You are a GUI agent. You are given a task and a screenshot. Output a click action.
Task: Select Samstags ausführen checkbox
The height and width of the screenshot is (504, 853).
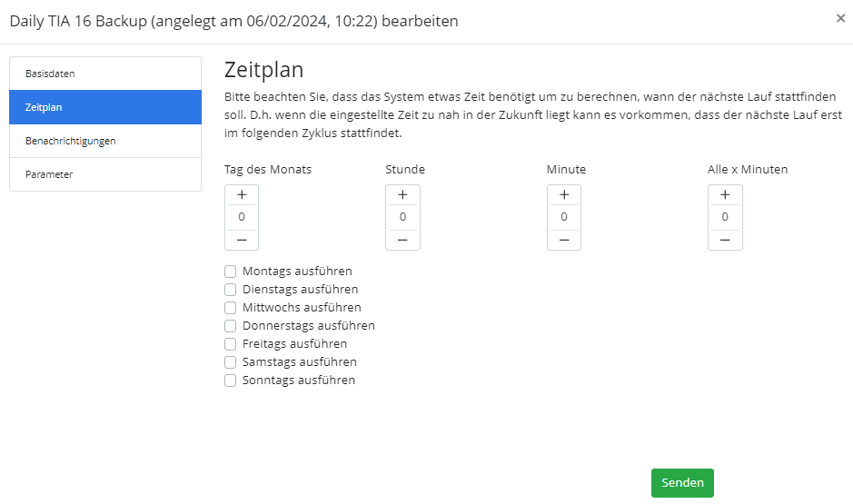pos(231,362)
